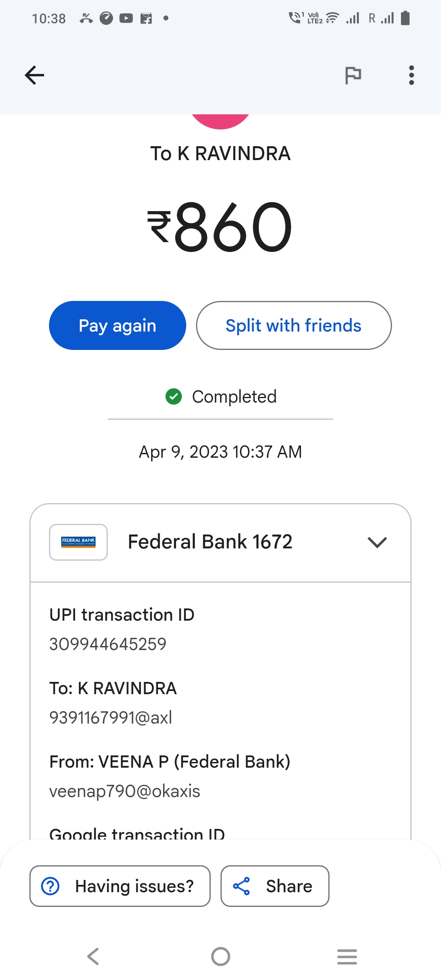Open recent apps from the navigation bar
The height and width of the screenshot is (980, 441).
pyautogui.click(x=347, y=957)
